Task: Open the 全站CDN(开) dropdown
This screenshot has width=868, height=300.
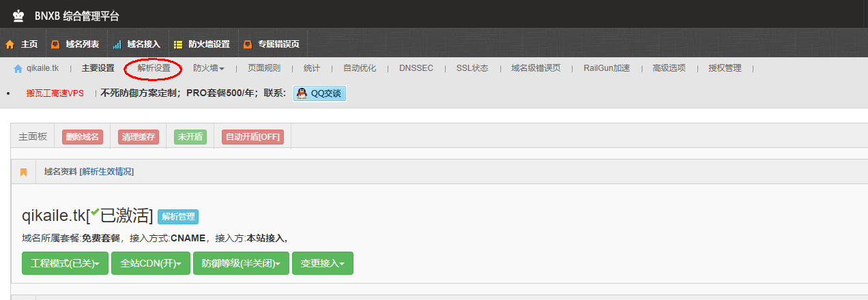Action: tap(150, 263)
